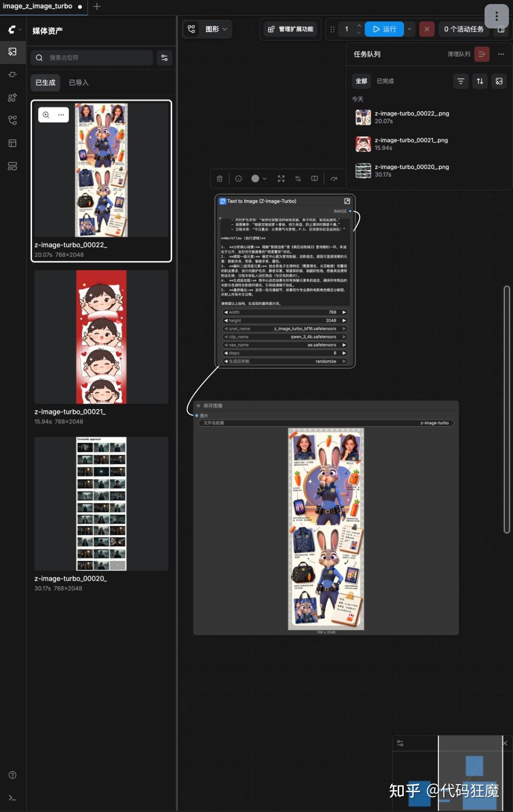Viewport: 513px width, 812px height.
Task: Open the workflows sidebar icon
Action: coord(13,120)
